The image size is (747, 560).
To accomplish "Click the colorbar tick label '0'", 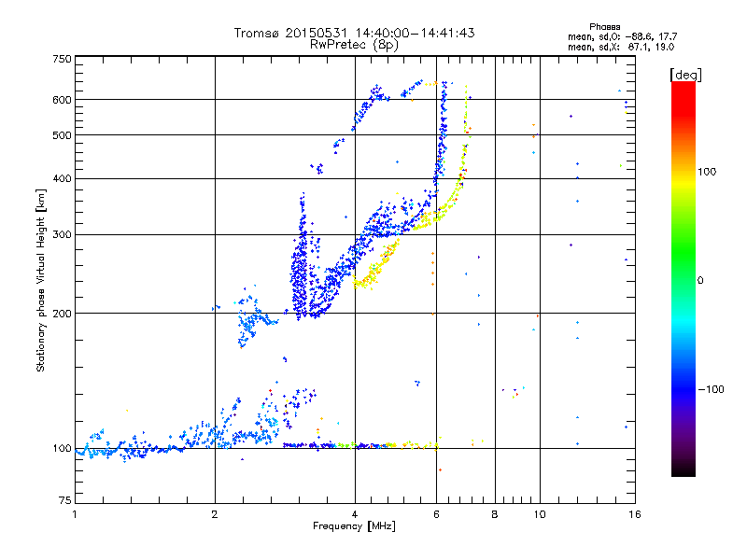I will (700, 281).
